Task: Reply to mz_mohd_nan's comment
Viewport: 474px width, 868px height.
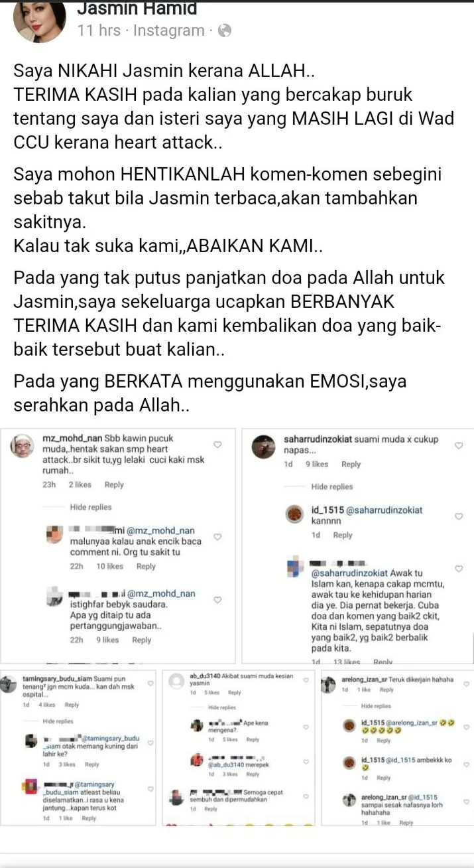Action: (114, 485)
